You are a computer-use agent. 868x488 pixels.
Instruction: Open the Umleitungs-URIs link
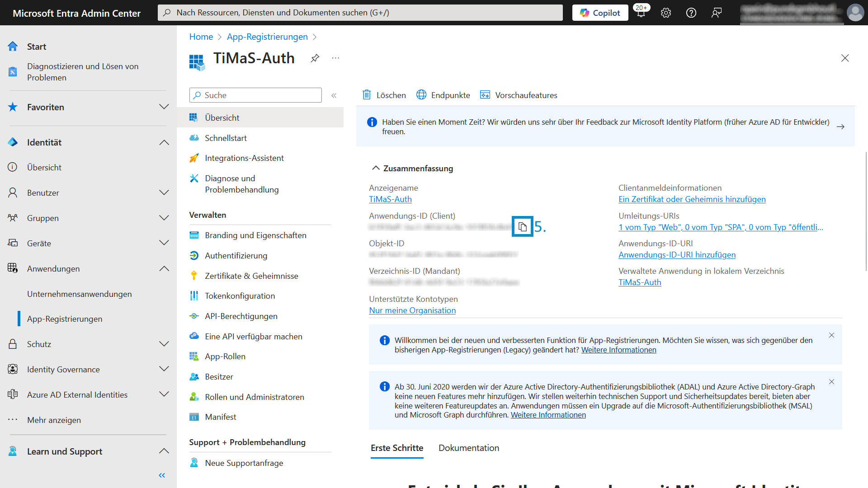(721, 227)
